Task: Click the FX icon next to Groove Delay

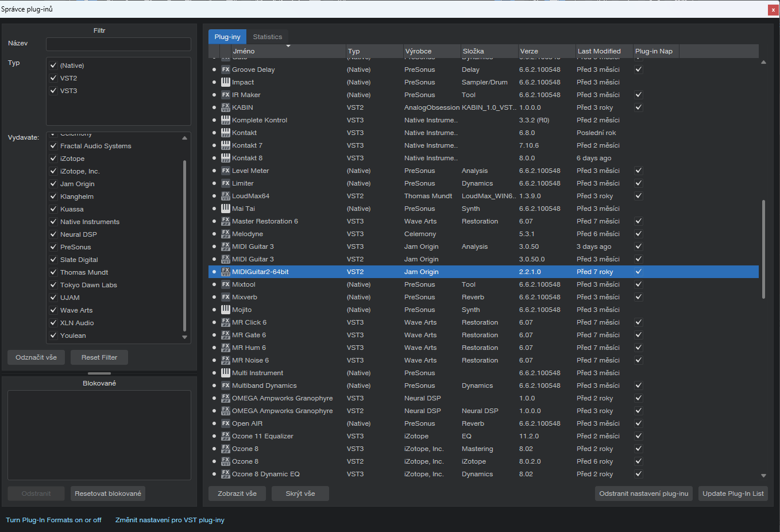Action: point(226,70)
